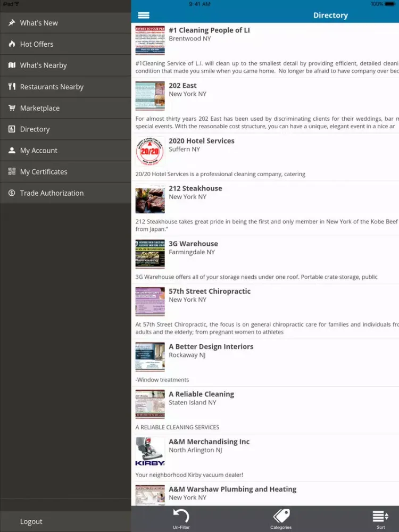Click 'A RELIABLE CLEANING SERVICES' description
Image resolution: width=399 pixels, height=532 pixels.
(x=177, y=427)
